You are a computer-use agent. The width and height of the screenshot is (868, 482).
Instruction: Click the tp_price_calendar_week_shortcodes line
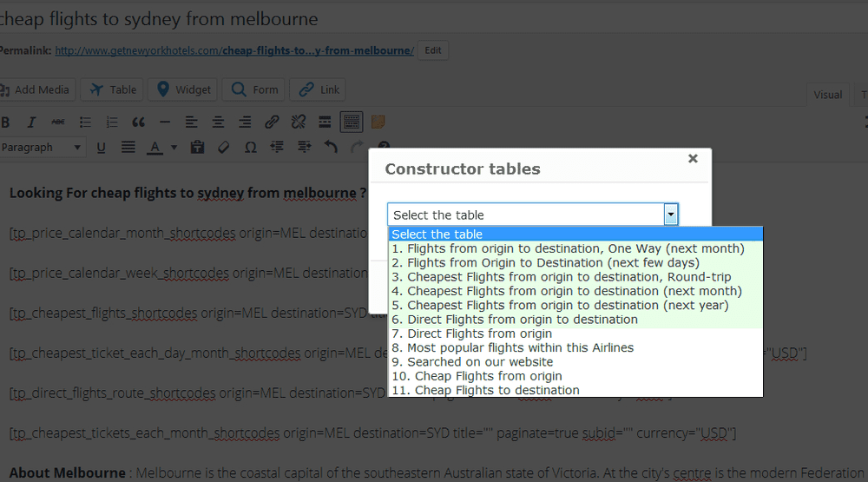click(x=188, y=273)
